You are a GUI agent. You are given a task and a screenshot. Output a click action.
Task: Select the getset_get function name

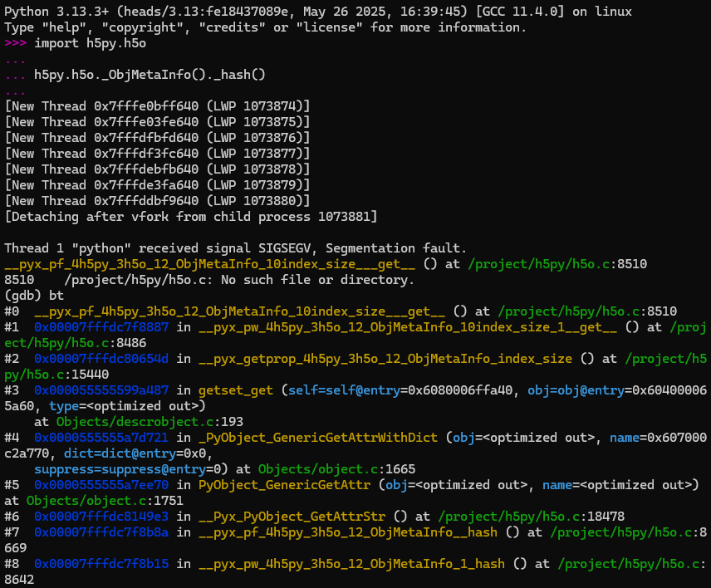(x=236, y=391)
